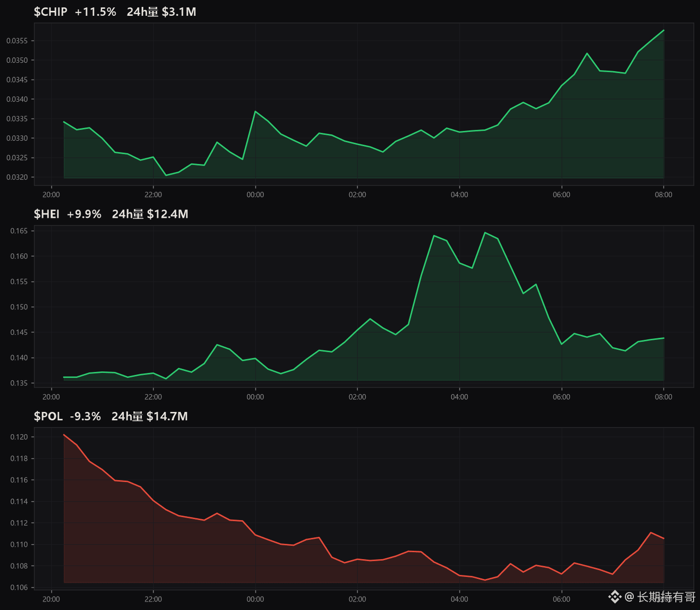Select the 22:00 time label under $HEI chart
This screenshot has width=700, height=610.
(x=153, y=397)
